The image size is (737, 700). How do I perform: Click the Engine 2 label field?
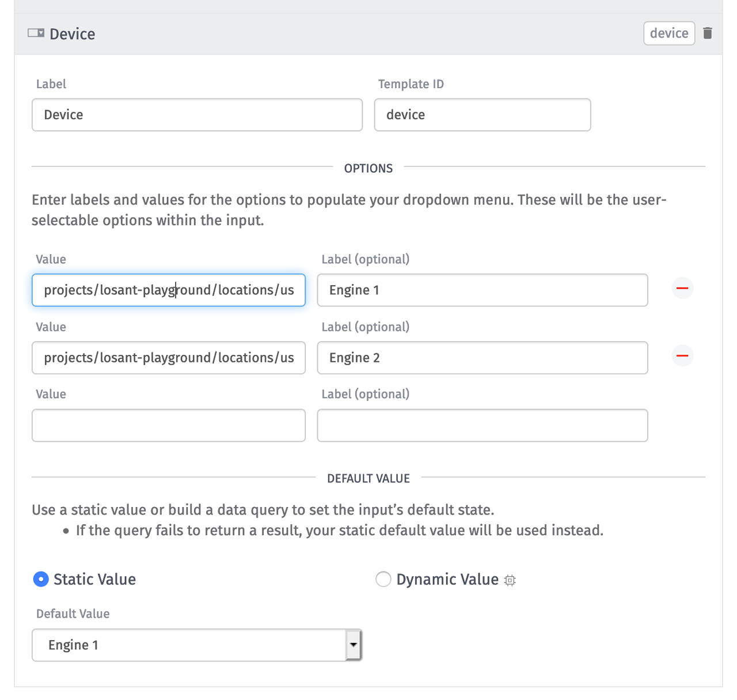[x=483, y=357]
